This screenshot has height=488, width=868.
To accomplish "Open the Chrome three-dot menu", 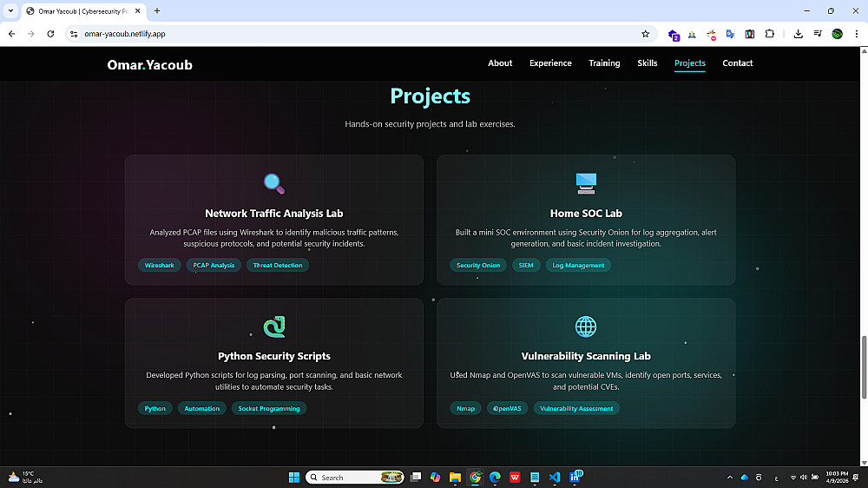I will pos(857,34).
